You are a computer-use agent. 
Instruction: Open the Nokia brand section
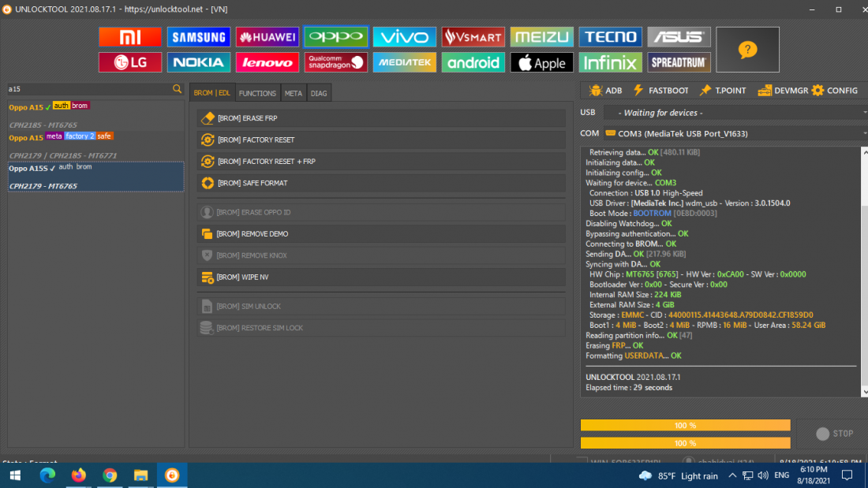coord(199,62)
